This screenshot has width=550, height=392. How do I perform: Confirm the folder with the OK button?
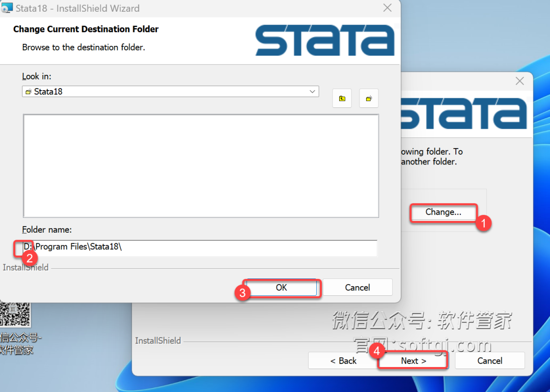pyautogui.click(x=281, y=288)
